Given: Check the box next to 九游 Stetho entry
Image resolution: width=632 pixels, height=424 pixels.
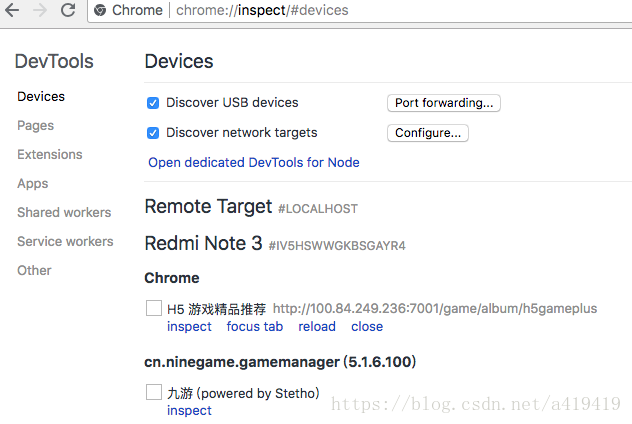Looking at the screenshot, I should (x=154, y=392).
